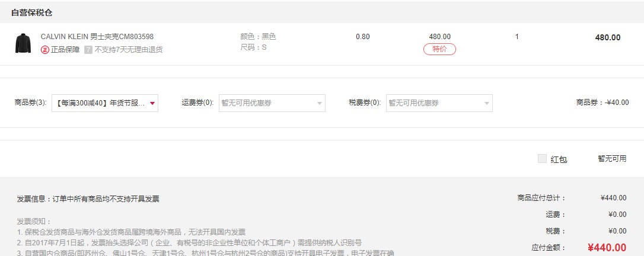Click the 特价 special price tag
Image resolution: width=644 pixels, height=256 pixels.
(439, 49)
